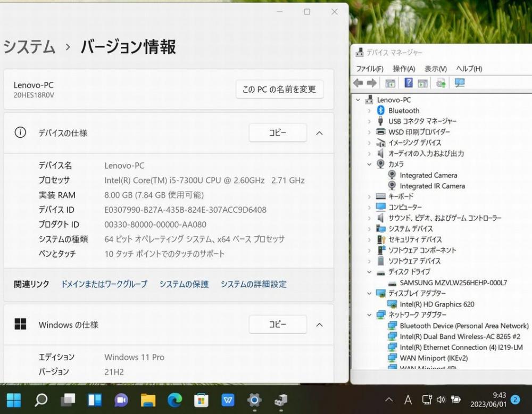This screenshot has width=532, height=414.
Task: Click the info icon beside デバイスの仕様
Action: [20, 133]
